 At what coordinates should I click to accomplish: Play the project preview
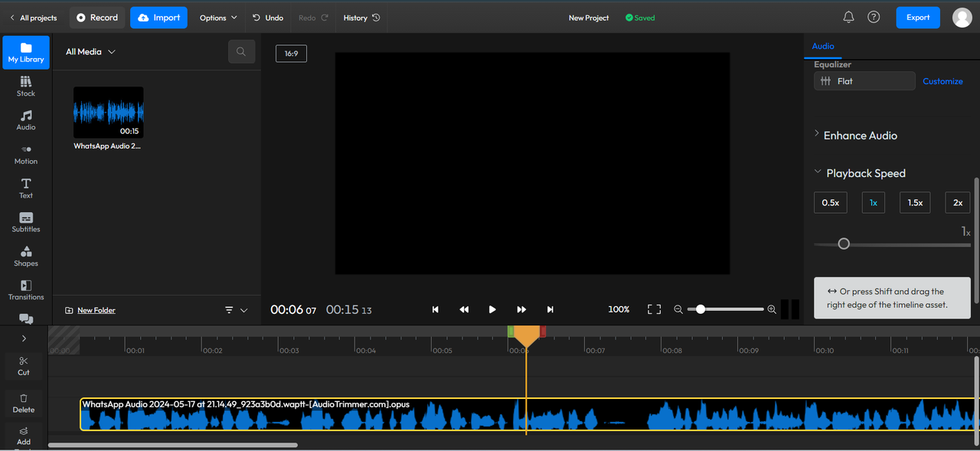492,309
